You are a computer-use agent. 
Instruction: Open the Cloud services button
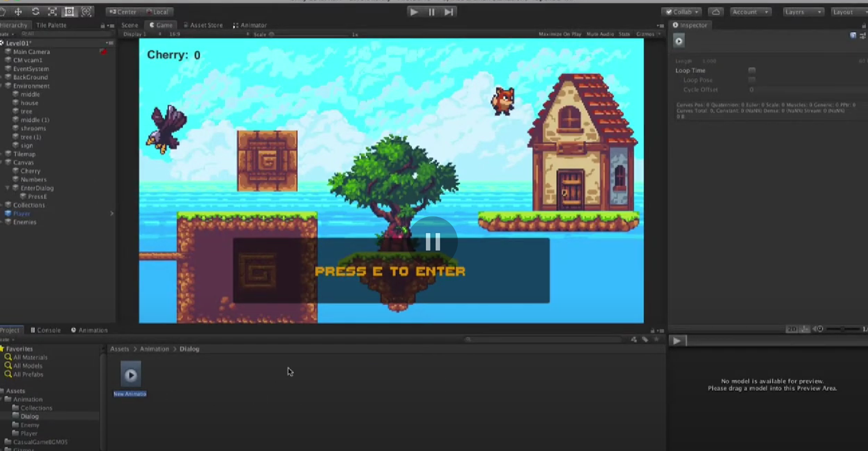coord(716,12)
